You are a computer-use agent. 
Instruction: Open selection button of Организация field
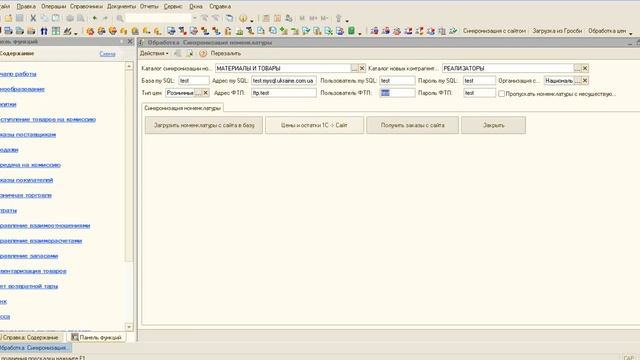[x=578, y=80]
